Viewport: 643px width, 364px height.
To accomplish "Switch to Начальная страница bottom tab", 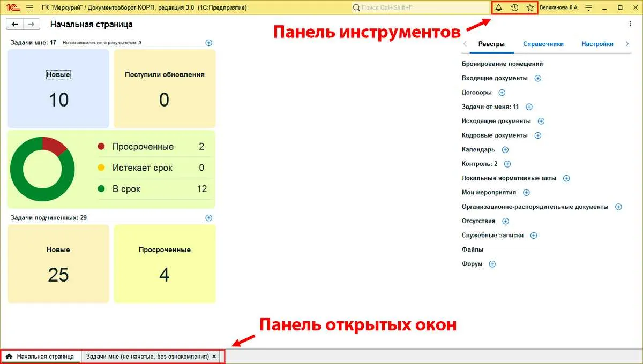I will point(41,357).
